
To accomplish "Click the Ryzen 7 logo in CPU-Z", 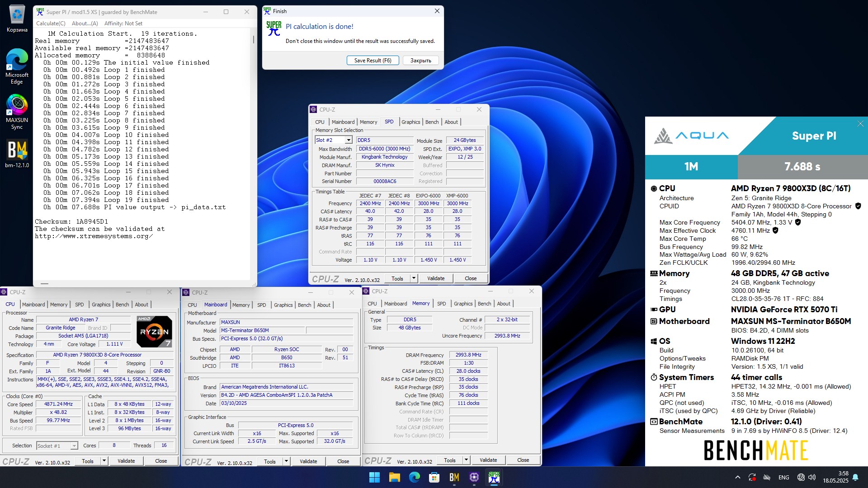I will pyautogui.click(x=154, y=331).
